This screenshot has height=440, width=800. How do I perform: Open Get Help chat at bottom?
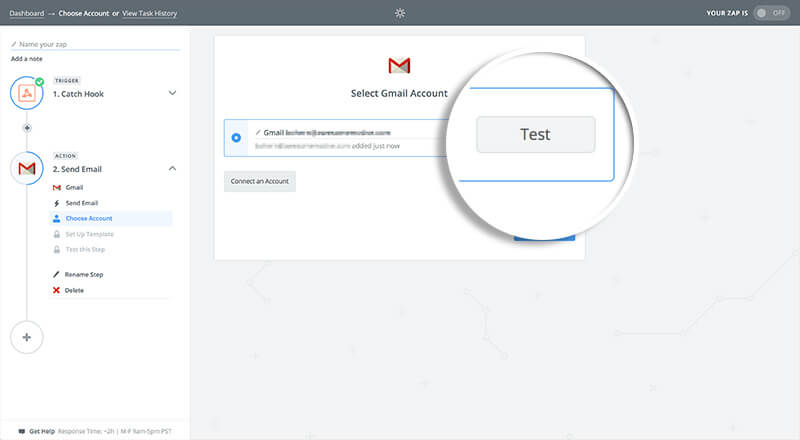(x=37, y=431)
